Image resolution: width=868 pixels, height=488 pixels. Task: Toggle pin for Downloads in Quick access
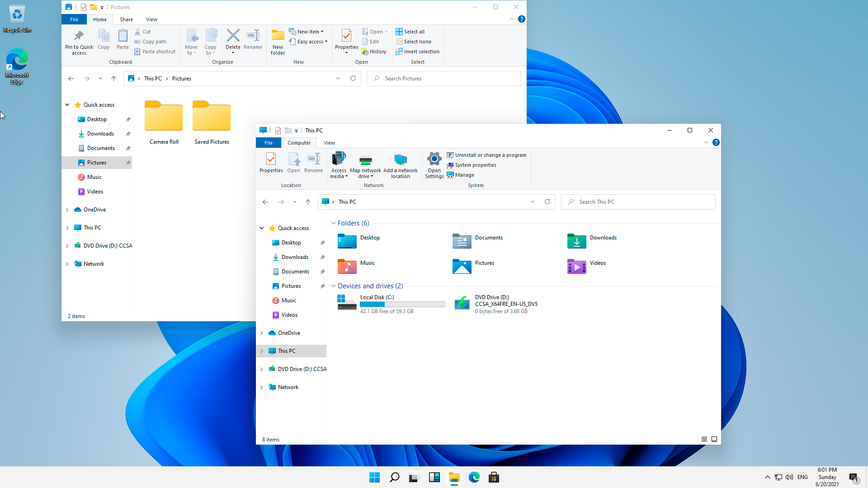click(324, 258)
